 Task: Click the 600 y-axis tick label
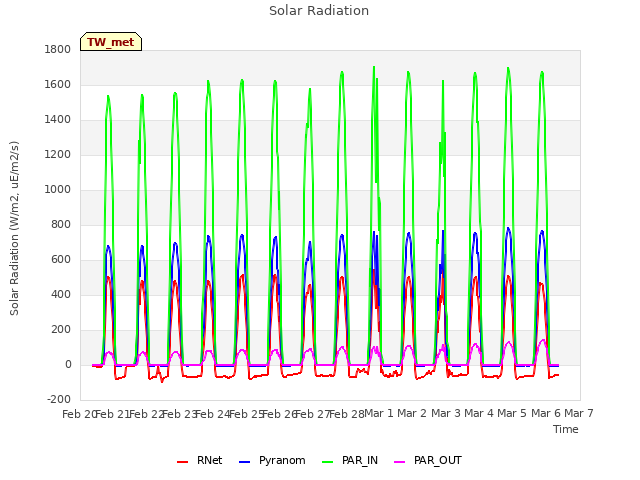click(x=61, y=260)
